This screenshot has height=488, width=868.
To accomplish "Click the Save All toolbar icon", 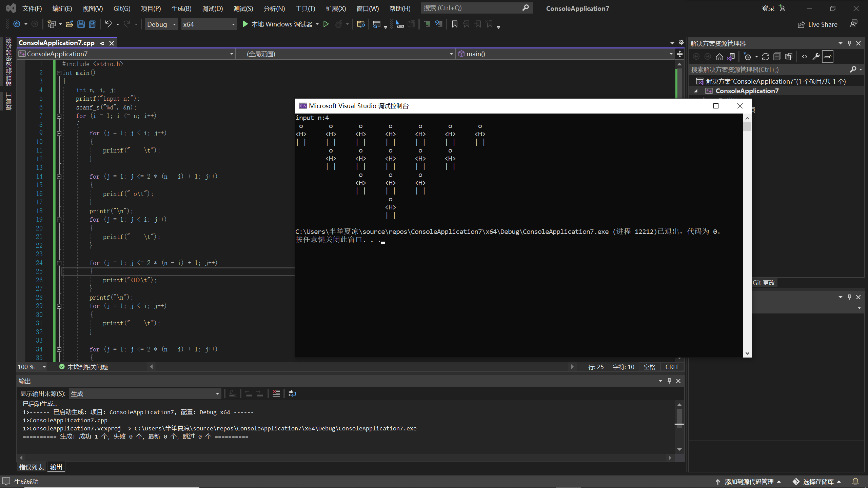I will click(x=92, y=24).
